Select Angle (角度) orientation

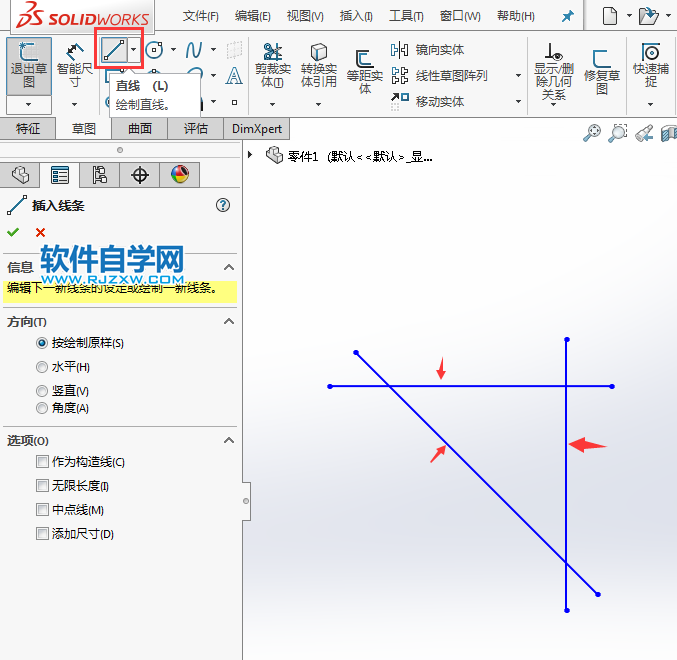click(42, 408)
